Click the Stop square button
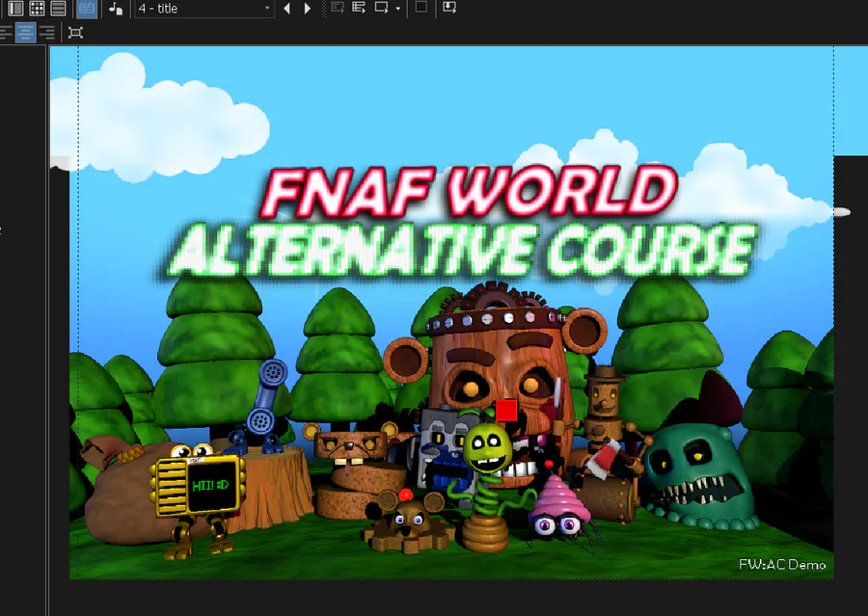 [420, 7]
